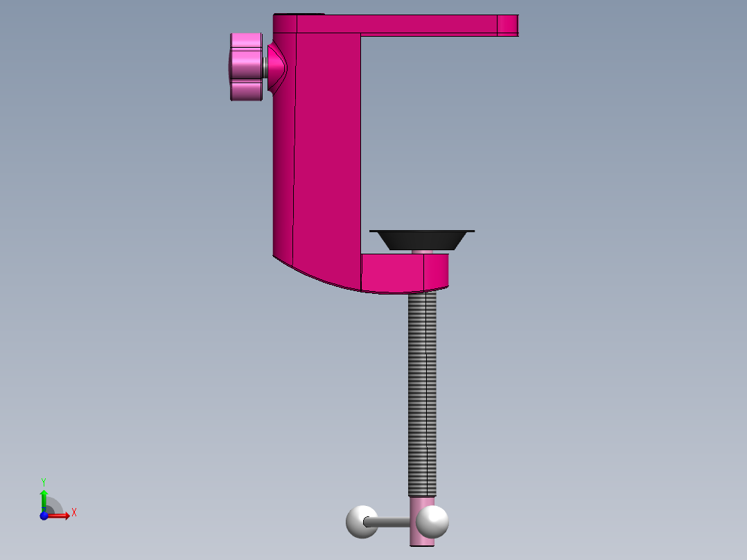Click the red X axis of the triad
This screenshot has height=560, width=747.
(x=59, y=515)
